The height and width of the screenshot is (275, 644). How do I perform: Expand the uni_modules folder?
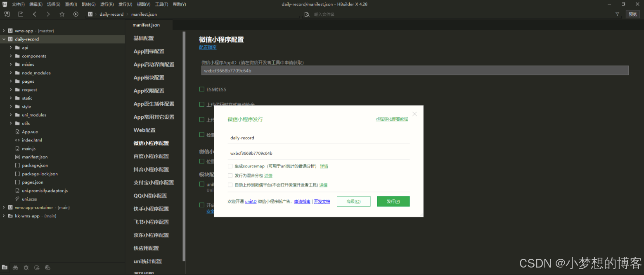tap(11, 115)
